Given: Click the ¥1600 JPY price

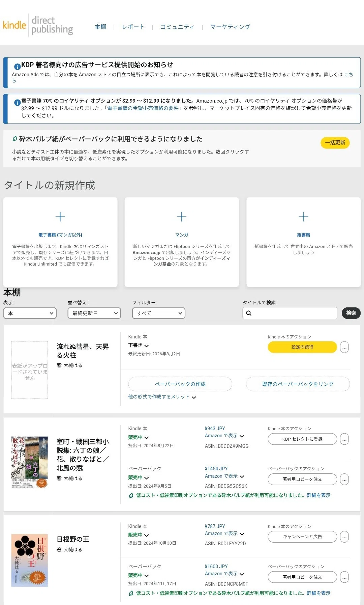Looking at the screenshot, I should click(216, 567).
